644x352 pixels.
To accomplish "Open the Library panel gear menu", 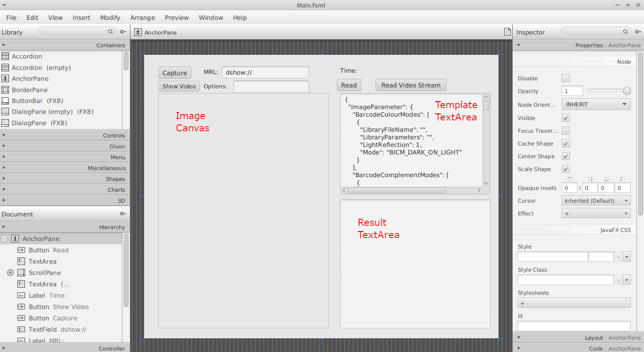I will click(123, 32).
